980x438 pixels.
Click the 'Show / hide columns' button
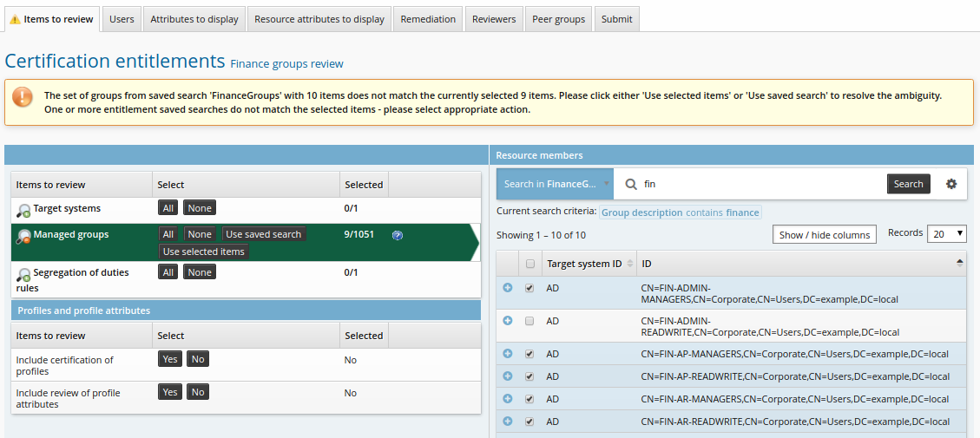point(824,235)
